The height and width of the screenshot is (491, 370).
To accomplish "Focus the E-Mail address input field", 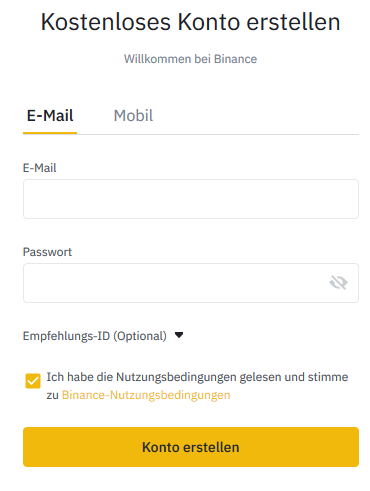I will click(x=191, y=199).
